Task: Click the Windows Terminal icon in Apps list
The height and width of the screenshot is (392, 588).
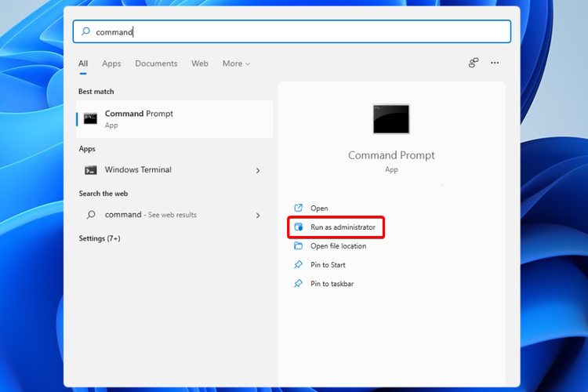Action: 91,170
